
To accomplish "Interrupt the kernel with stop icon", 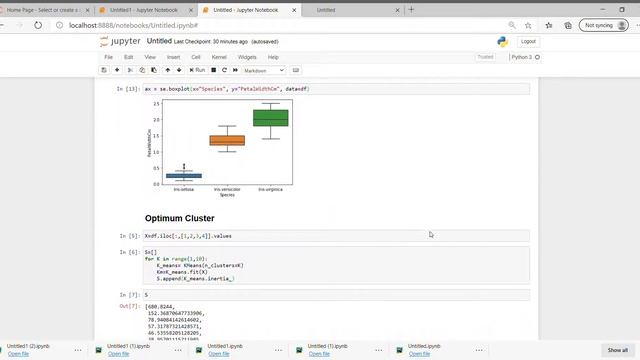I will [213, 70].
